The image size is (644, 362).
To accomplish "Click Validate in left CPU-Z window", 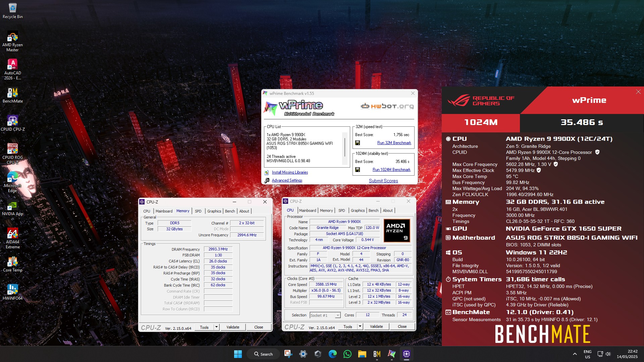I will (x=233, y=327).
